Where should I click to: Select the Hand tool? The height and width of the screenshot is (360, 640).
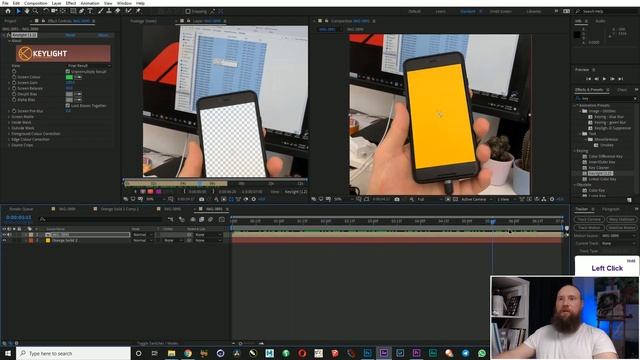point(27,11)
